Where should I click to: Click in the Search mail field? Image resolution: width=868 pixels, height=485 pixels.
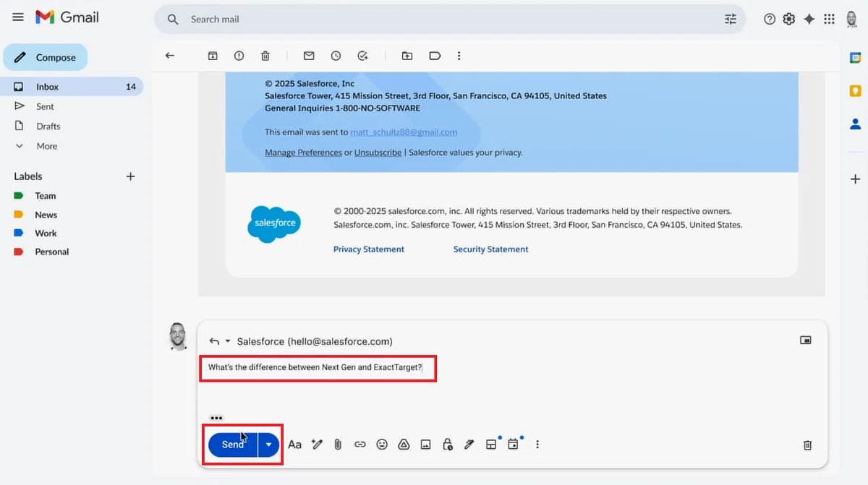tap(448, 20)
